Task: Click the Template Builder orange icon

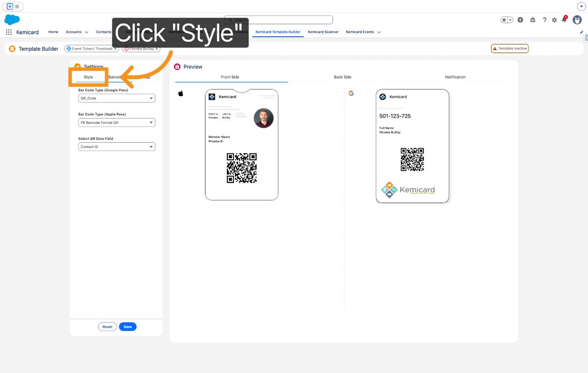Action: (x=12, y=49)
